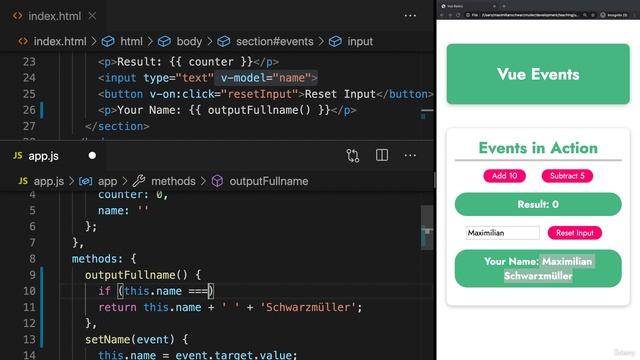Image resolution: width=640 pixels, height=360 pixels.
Task: Reload the browser page
Action: tap(458, 15)
